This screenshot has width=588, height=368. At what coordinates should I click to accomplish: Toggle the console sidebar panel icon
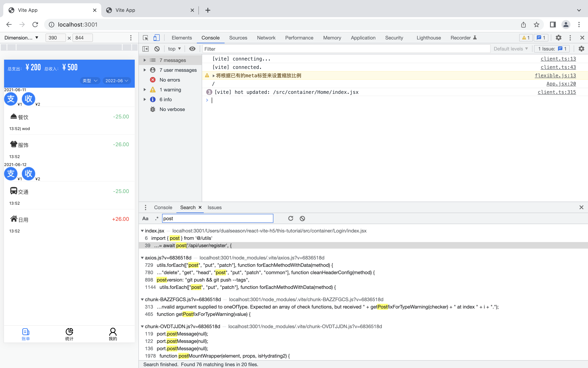pyautogui.click(x=146, y=49)
